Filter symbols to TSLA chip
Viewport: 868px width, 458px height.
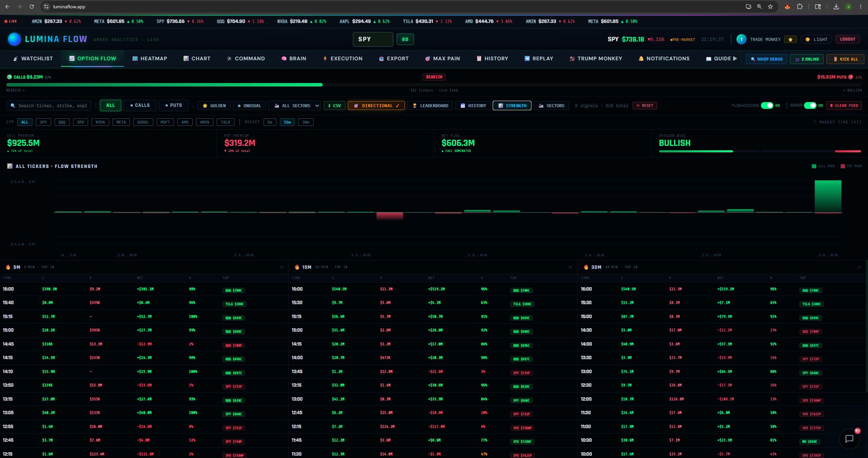click(x=225, y=122)
